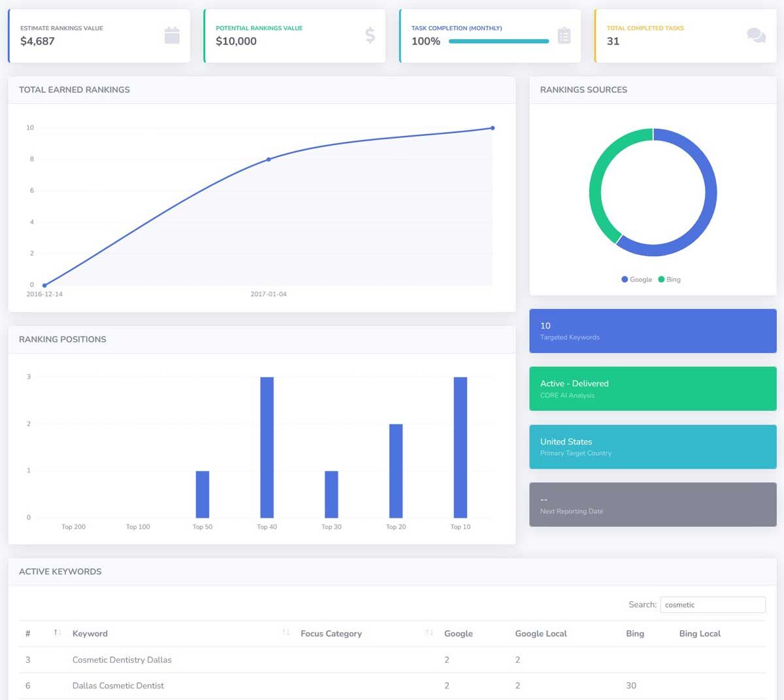This screenshot has height=700, width=784.
Task: Focus the Search field containing "cosmetic"
Action: (x=712, y=605)
